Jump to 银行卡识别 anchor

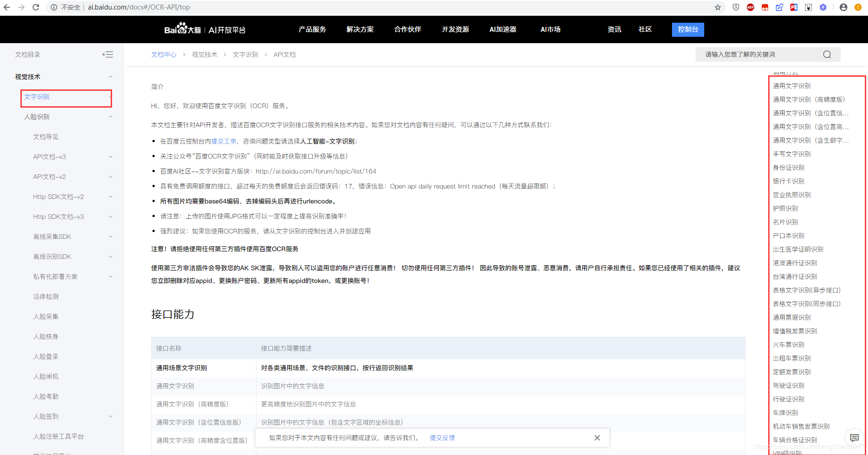pyautogui.click(x=789, y=181)
